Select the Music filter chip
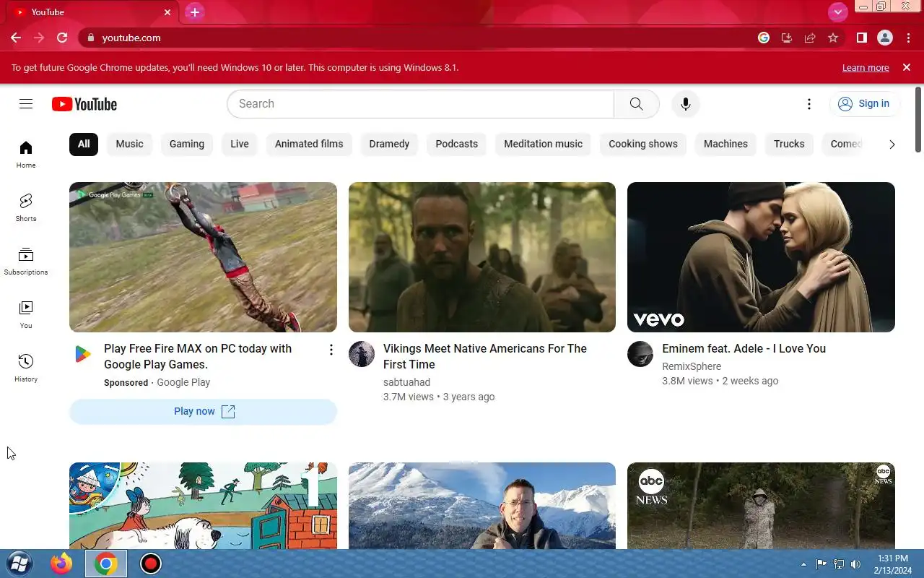 point(130,144)
